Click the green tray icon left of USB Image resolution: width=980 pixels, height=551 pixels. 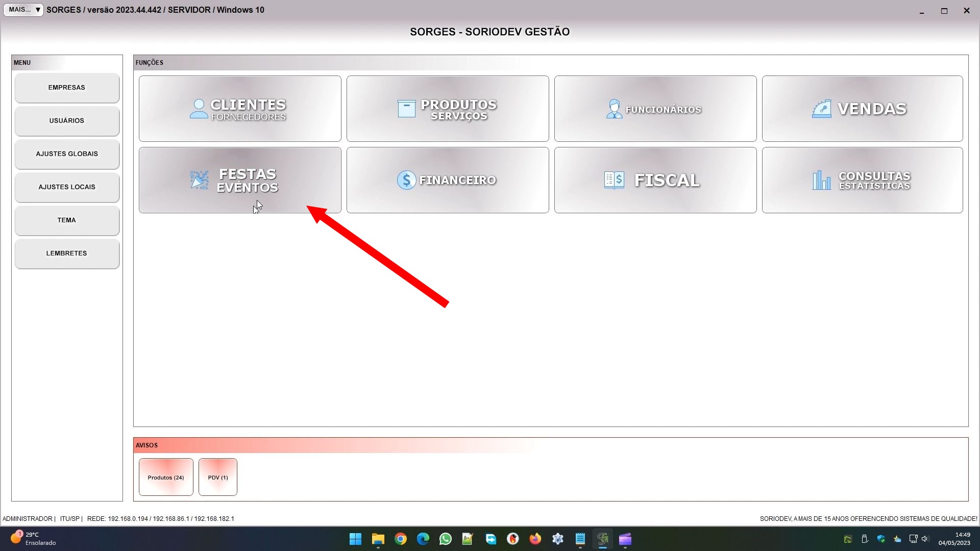(x=848, y=539)
